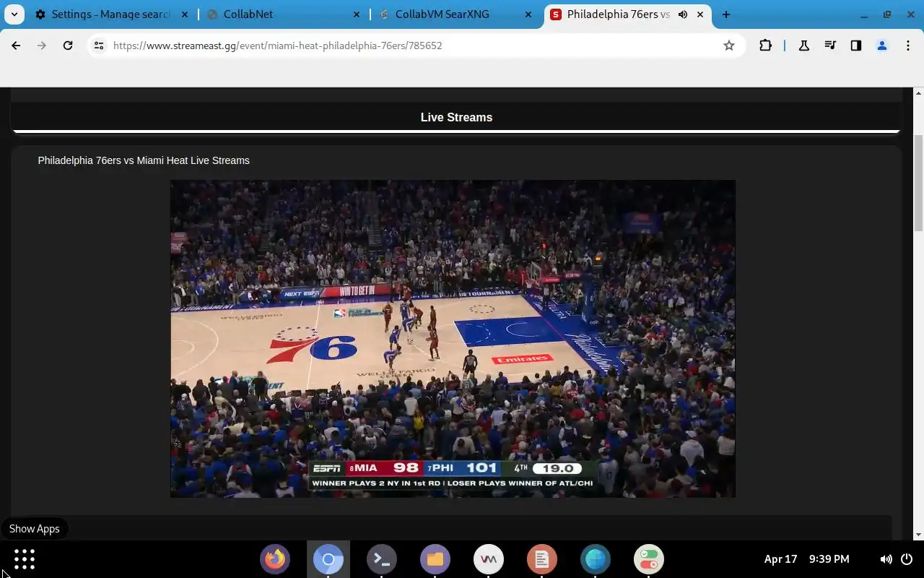Open the user profile icon
This screenshot has width=924, height=578.
882,46
